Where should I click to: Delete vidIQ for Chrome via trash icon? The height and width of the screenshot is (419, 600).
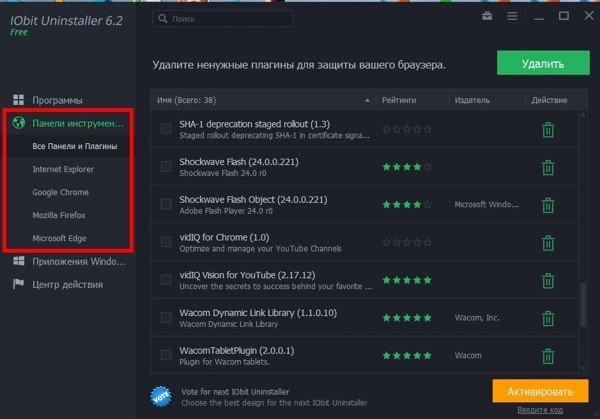tap(548, 243)
